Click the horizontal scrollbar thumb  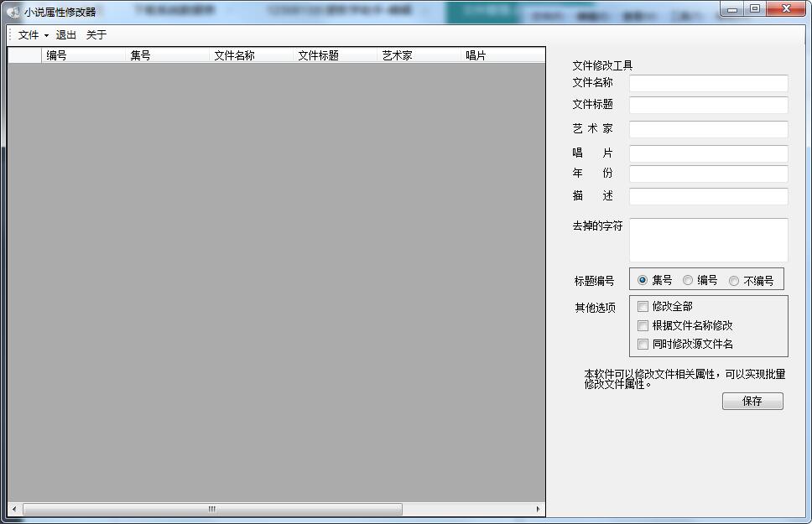click(x=212, y=510)
